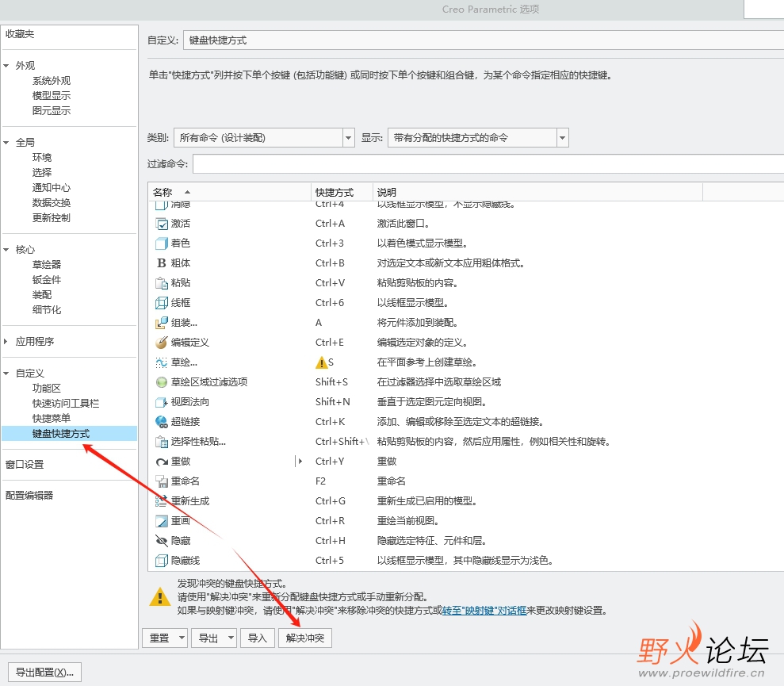Click the Ctrl+H shortcut cell for 隐藏

click(330, 541)
